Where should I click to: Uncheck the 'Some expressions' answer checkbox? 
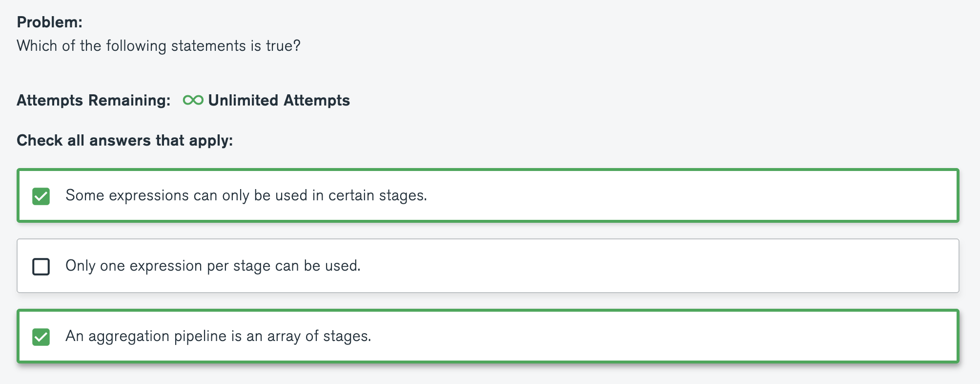(x=41, y=196)
